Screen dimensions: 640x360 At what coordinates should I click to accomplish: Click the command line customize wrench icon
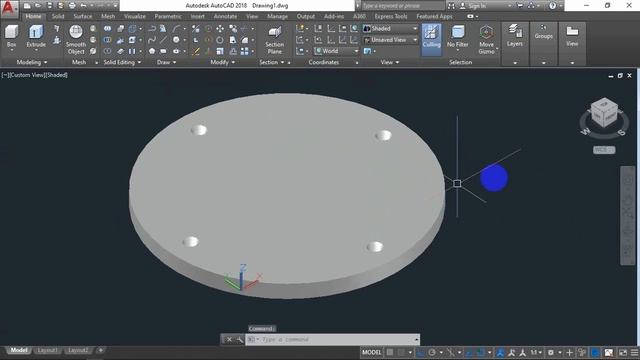coord(240,340)
